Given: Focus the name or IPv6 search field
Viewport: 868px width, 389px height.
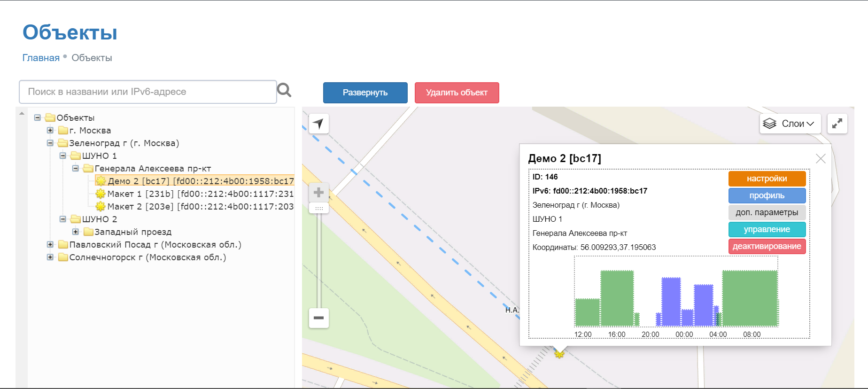Looking at the screenshot, I should pos(147,92).
